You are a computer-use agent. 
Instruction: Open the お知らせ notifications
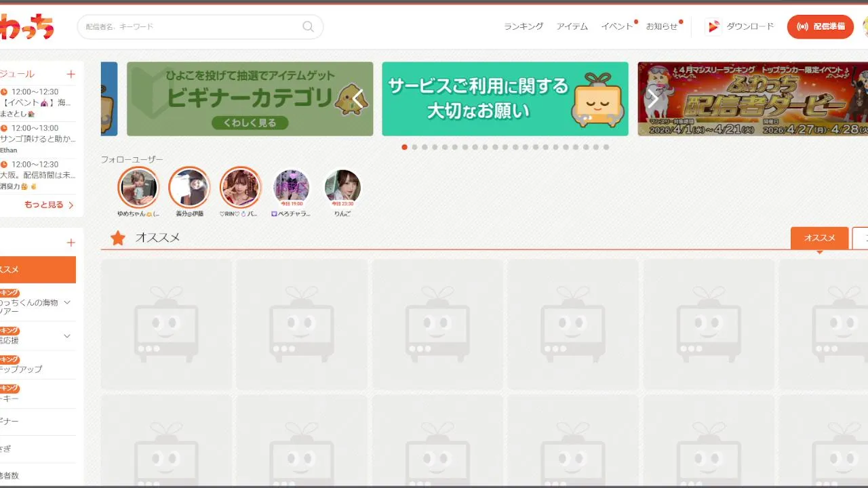[662, 26]
